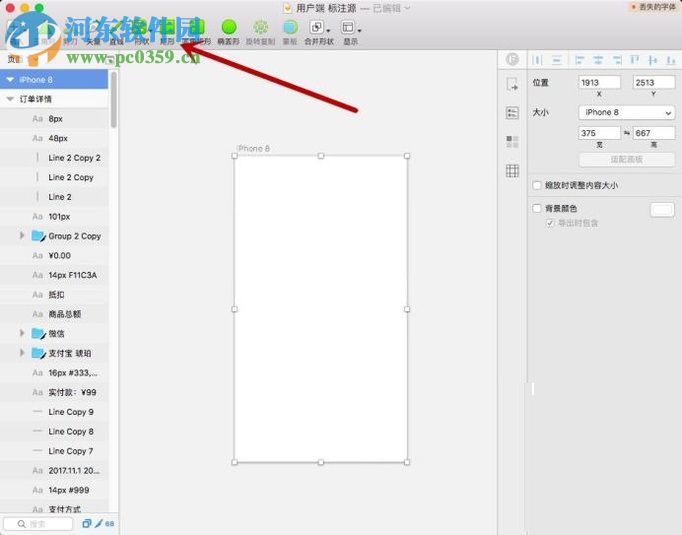Expand the Group 2 Copy folder
The image size is (682, 535).
[x=21, y=235]
